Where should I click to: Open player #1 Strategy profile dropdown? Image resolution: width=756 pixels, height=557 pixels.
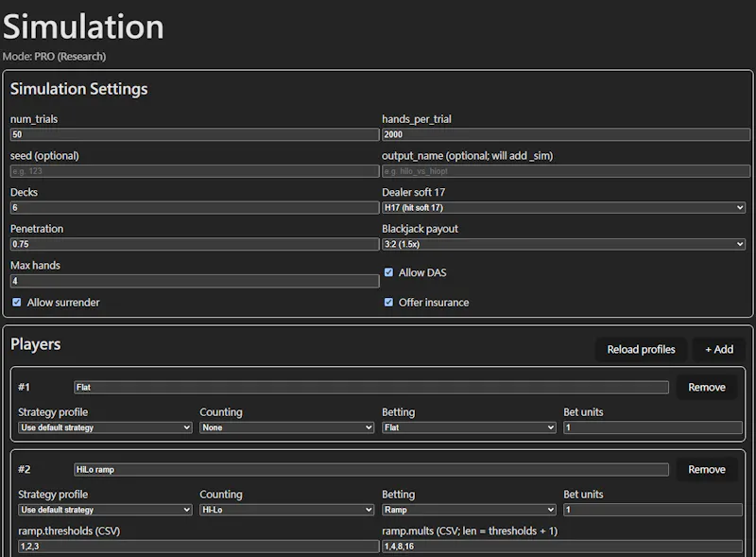point(105,427)
